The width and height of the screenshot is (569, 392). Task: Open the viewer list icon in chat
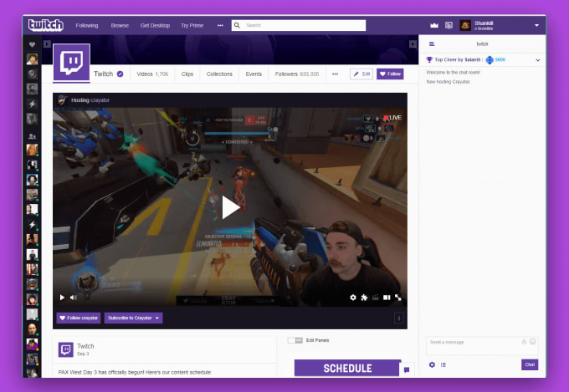443,364
